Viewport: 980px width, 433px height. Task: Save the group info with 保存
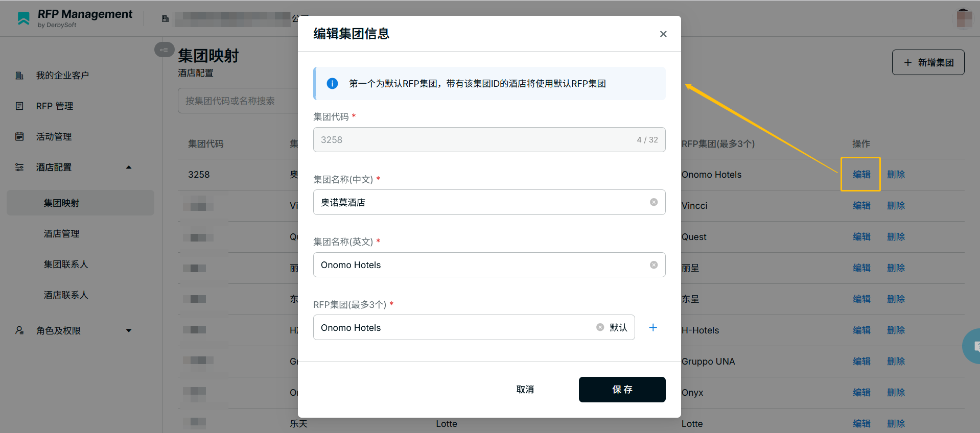pyautogui.click(x=622, y=390)
